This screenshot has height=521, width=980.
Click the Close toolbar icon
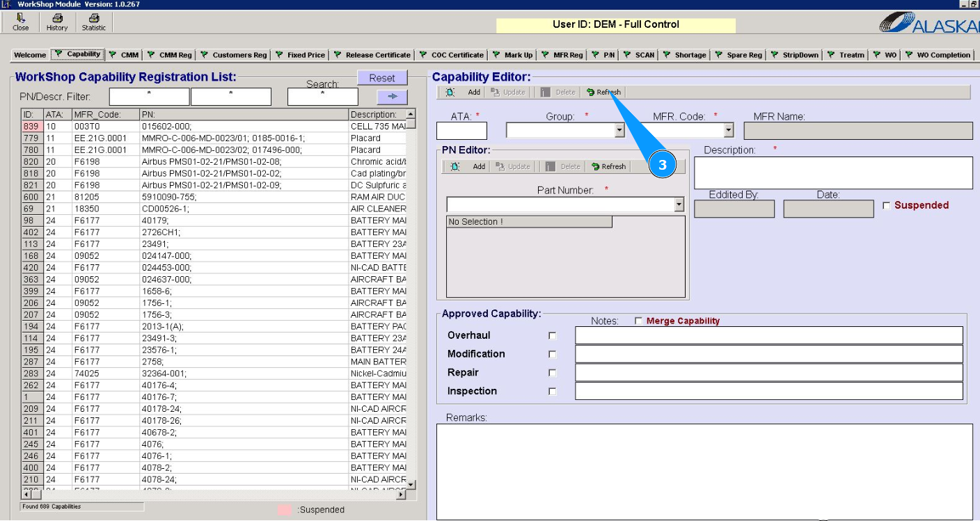click(x=21, y=22)
